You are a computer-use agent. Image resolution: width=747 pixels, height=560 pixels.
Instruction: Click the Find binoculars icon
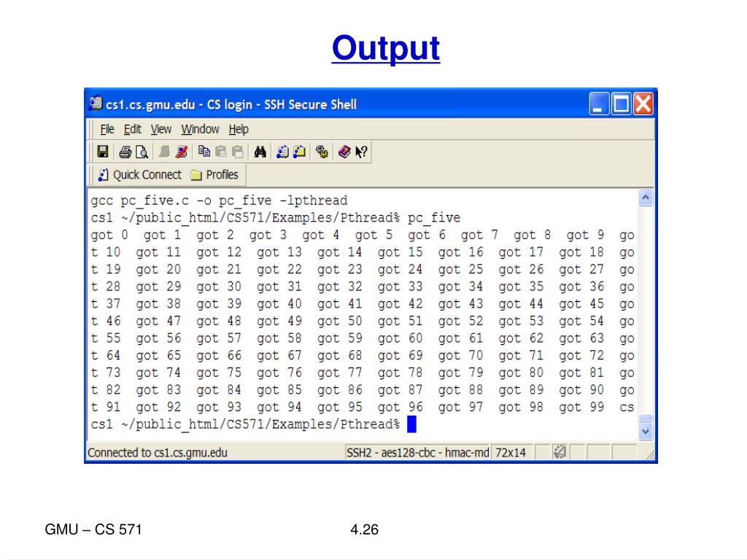(x=260, y=152)
